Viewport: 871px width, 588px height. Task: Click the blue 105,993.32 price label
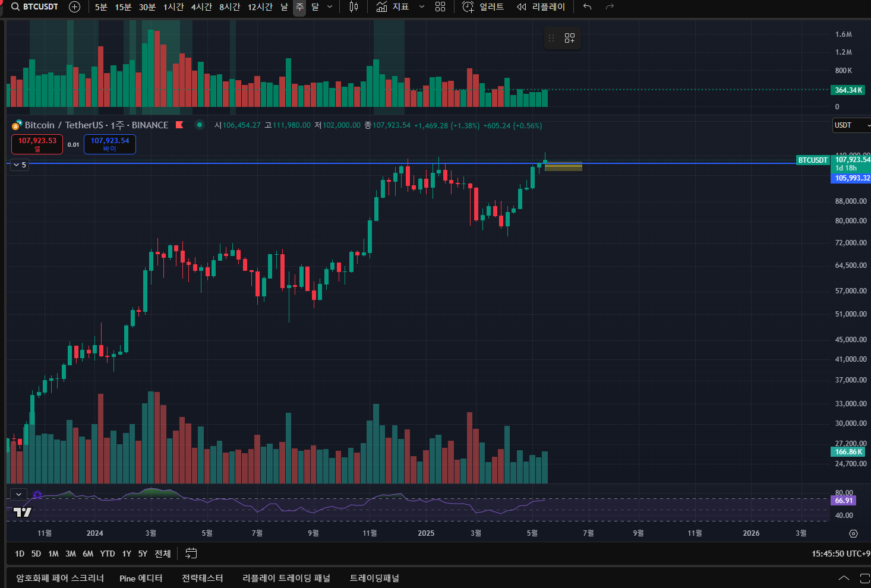[852, 178]
